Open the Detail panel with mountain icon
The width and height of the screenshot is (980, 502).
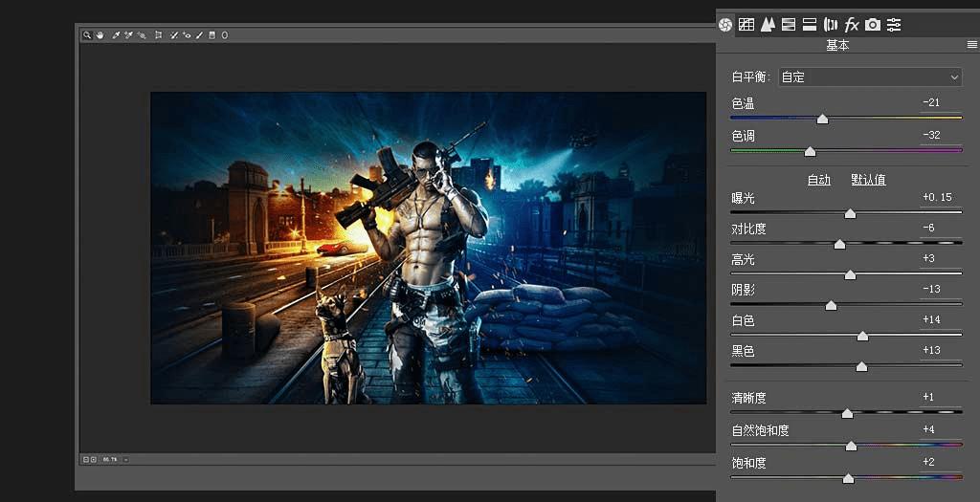768,24
